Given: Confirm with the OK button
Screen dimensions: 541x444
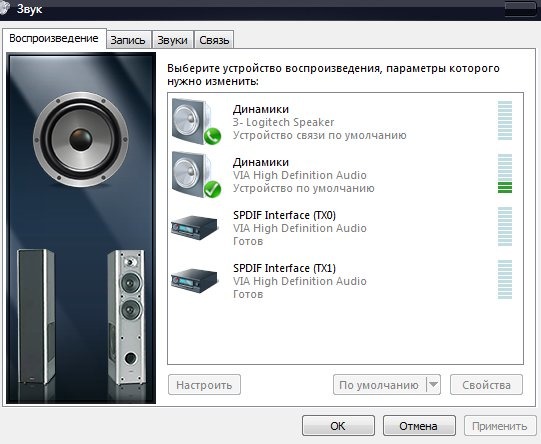Looking at the screenshot, I should click(338, 426).
